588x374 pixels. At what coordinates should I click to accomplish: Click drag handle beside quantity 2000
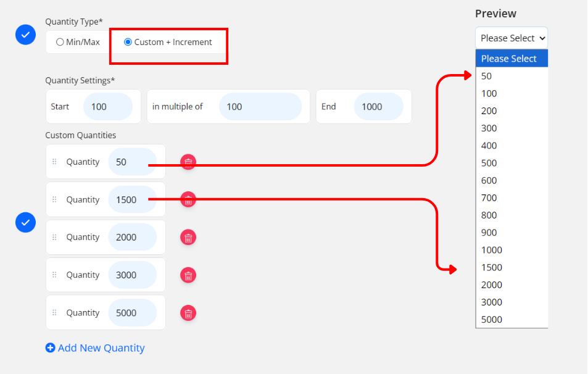[x=54, y=237]
